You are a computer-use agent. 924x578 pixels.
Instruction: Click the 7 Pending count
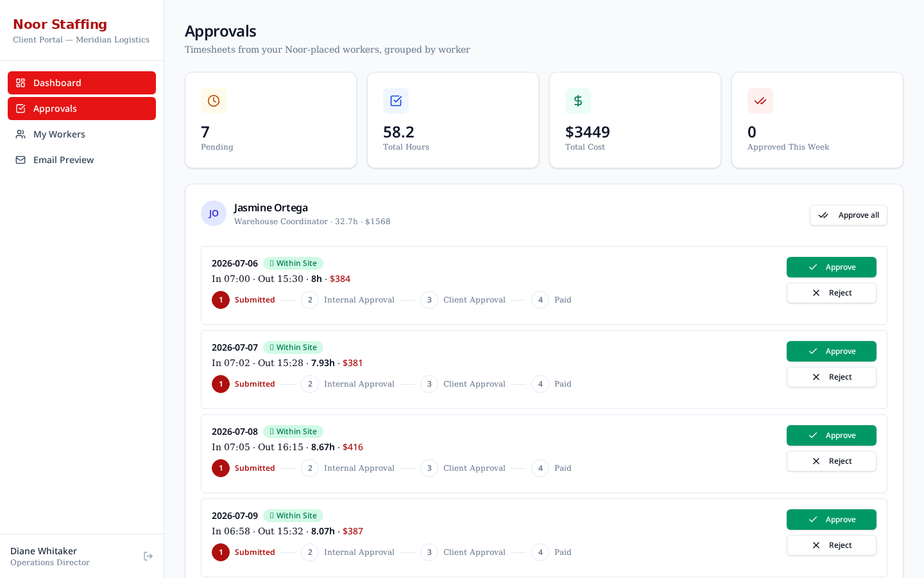coord(205,132)
